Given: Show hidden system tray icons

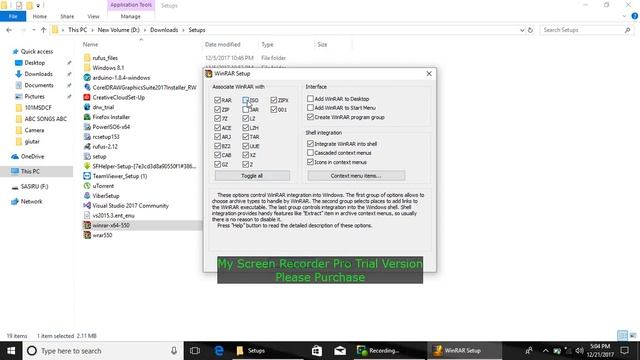Looking at the screenshot, I should (x=545, y=351).
